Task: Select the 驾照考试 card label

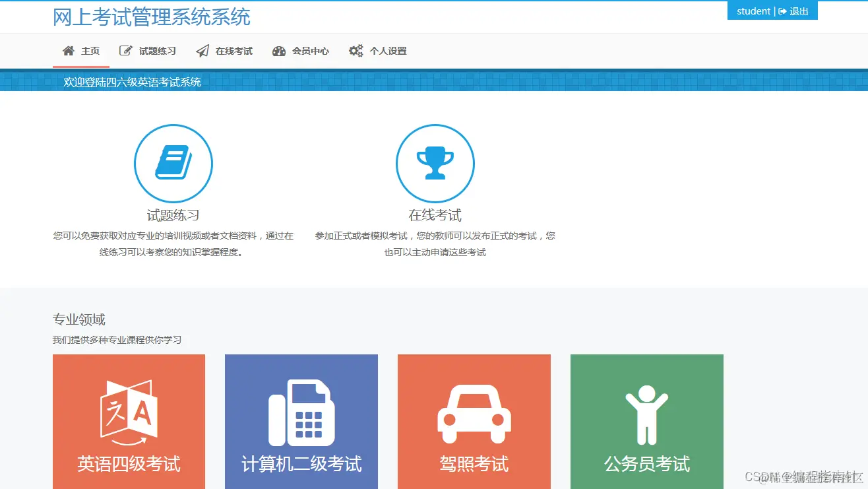Action: (x=474, y=464)
